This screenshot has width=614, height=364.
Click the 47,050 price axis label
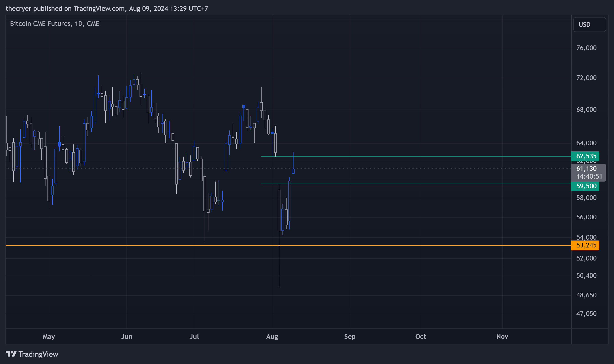click(x=586, y=314)
